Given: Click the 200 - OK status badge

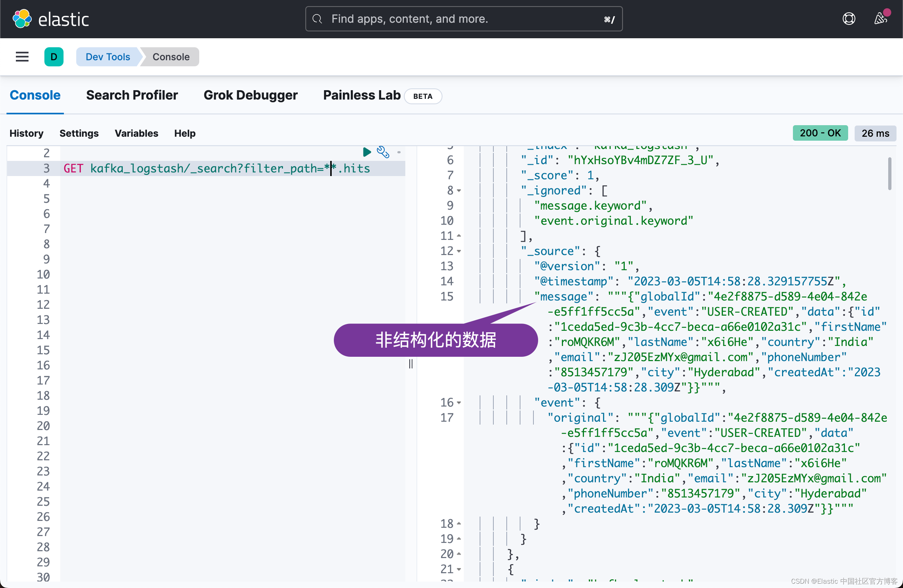Looking at the screenshot, I should 820,133.
